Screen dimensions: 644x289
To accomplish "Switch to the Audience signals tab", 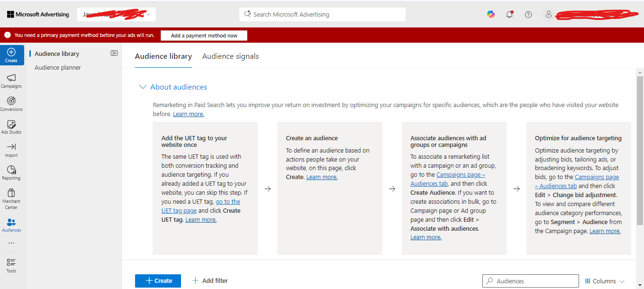I will 230,56.
